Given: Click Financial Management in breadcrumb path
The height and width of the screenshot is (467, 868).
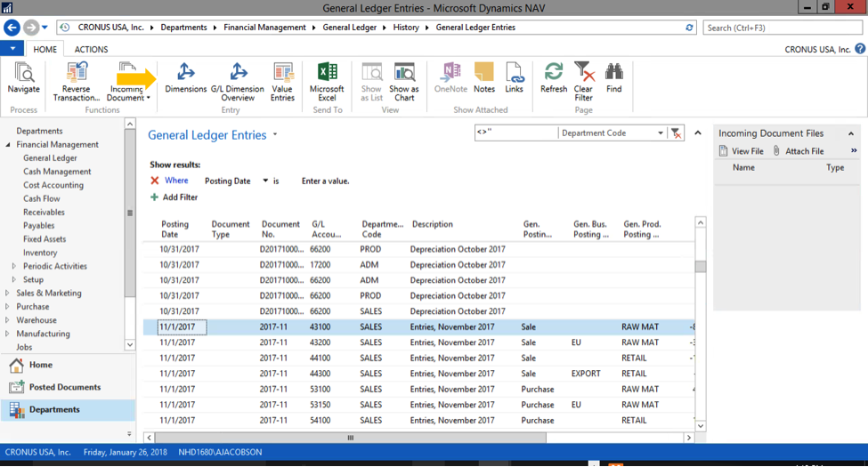Looking at the screenshot, I should pos(264,27).
